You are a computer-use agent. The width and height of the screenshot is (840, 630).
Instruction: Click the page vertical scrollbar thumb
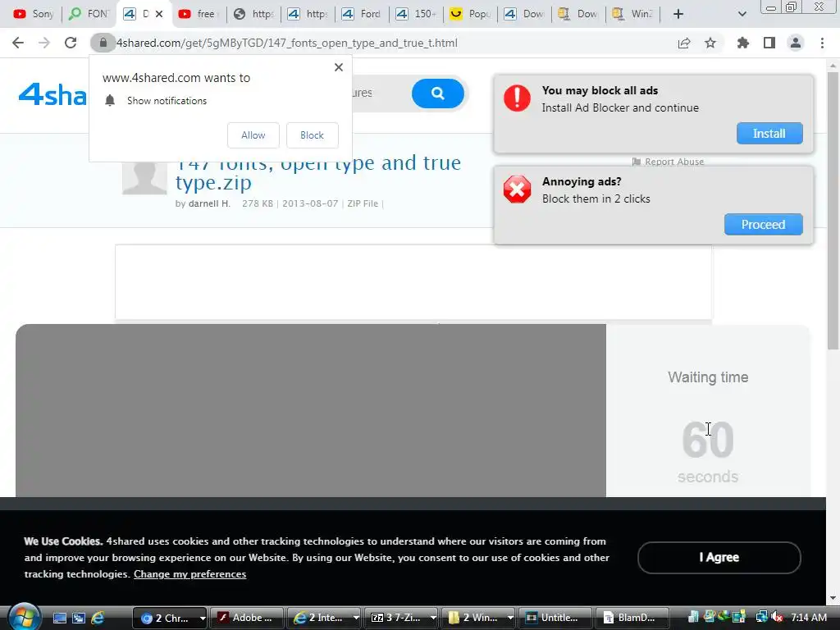pos(833,211)
